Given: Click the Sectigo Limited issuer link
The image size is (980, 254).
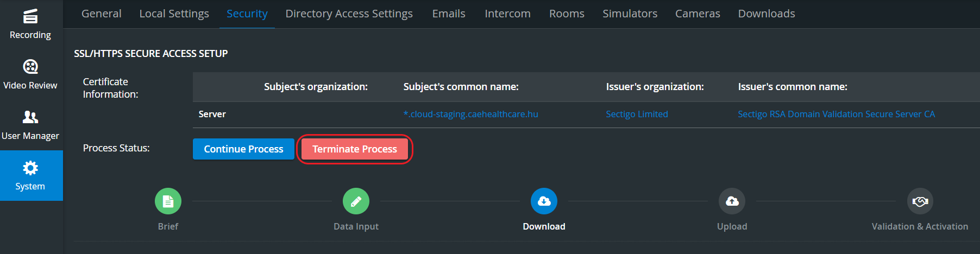Looking at the screenshot, I should pyautogui.click(x=637, y=114).
